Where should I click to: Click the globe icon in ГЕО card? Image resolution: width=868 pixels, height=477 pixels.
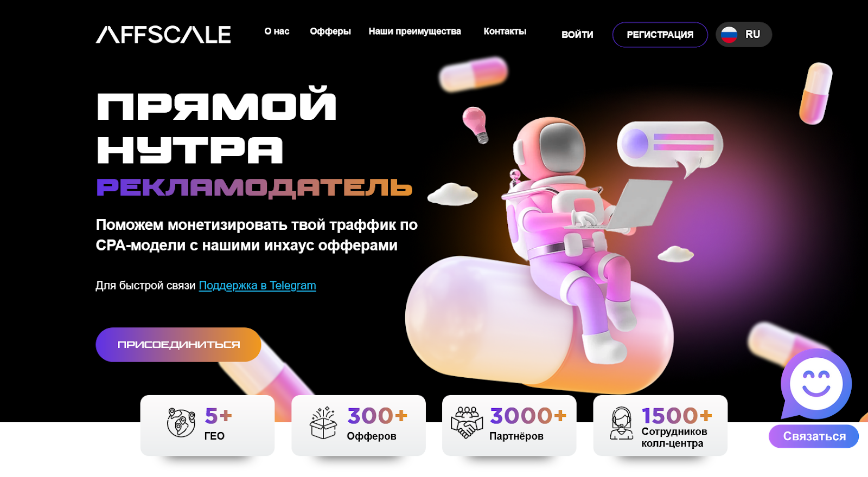click(x=181, y=423)
